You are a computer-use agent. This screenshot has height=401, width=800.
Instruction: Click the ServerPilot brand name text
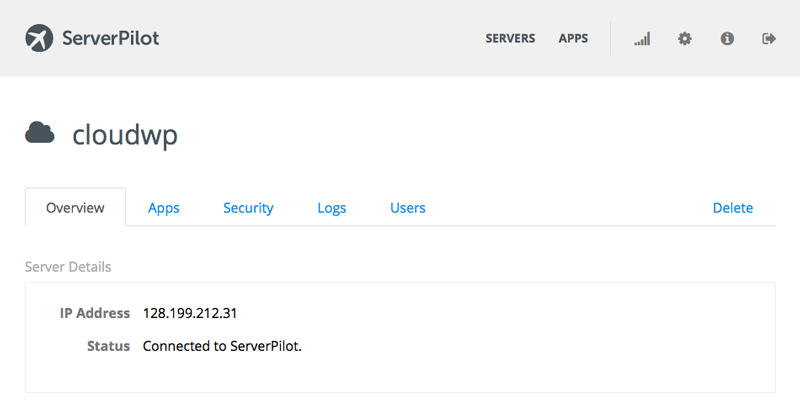point(111,38)
